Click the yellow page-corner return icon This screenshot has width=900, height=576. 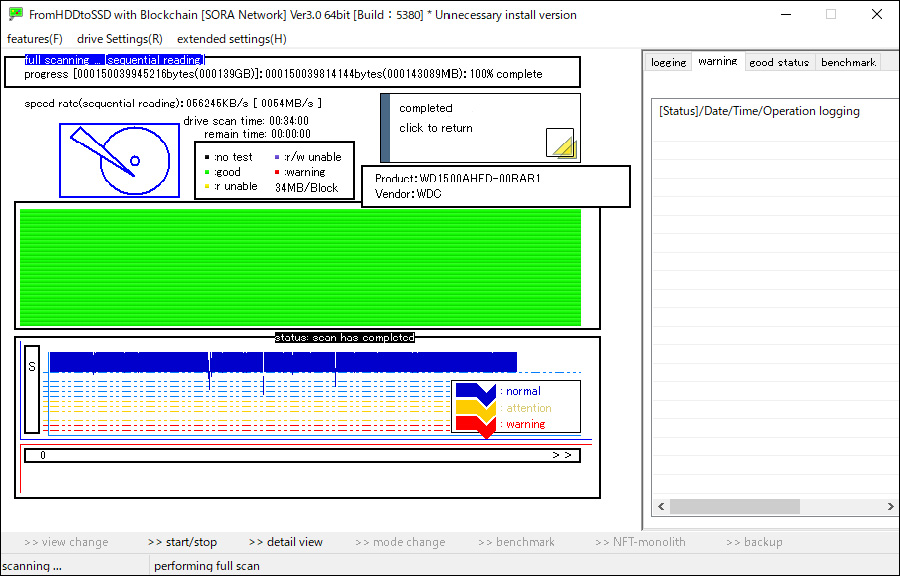pos(560,143)
